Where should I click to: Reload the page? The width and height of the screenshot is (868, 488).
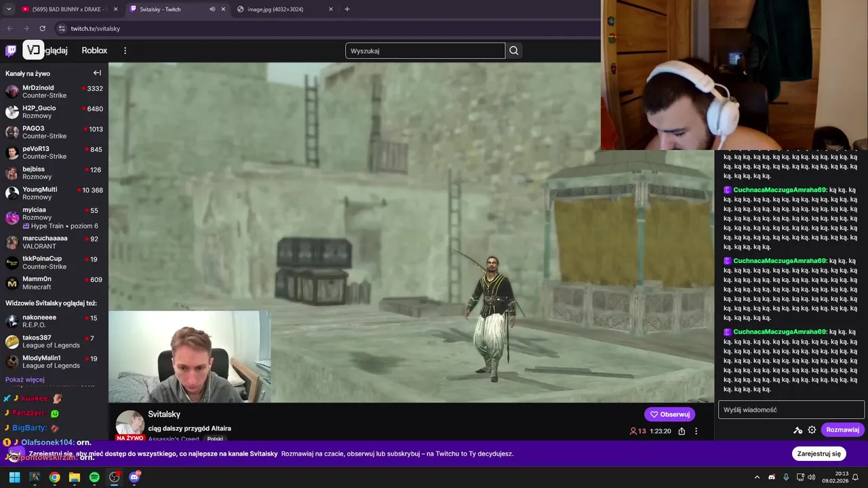coord(42,28)
